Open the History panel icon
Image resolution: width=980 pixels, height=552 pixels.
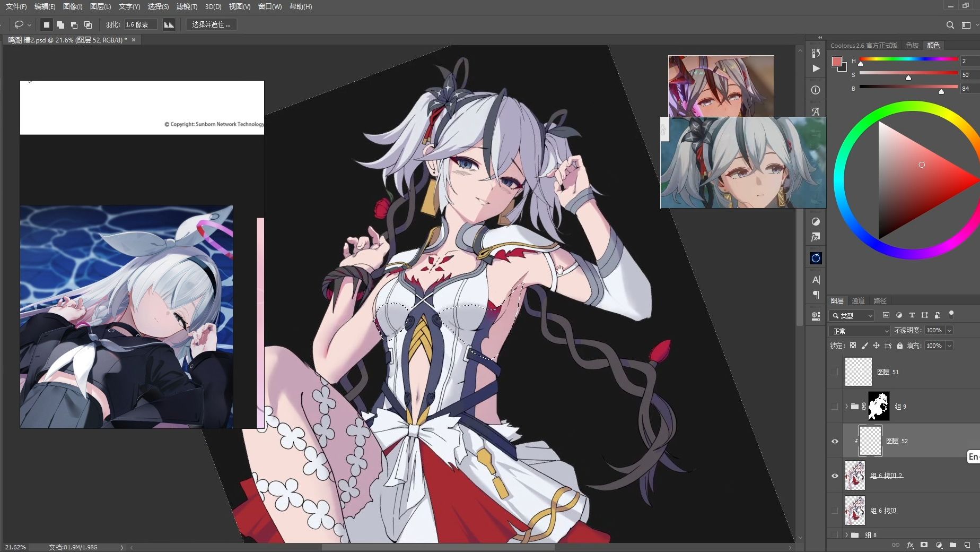coord(816,53)
